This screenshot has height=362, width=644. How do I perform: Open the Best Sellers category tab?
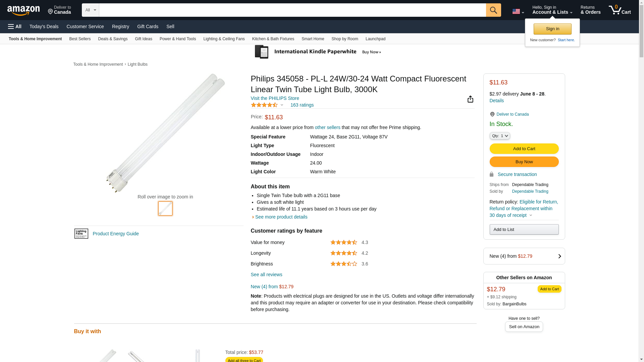coord(80,39)
